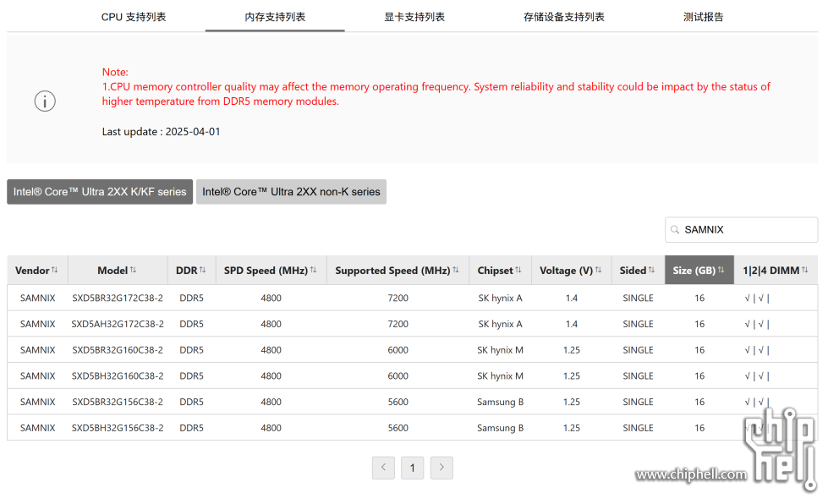The width and height of the screenshot is (828, 504).
Task: Click DIMM checkmarks in the SXD5AH32G172C38-2 row
Action: click(757, 324)
